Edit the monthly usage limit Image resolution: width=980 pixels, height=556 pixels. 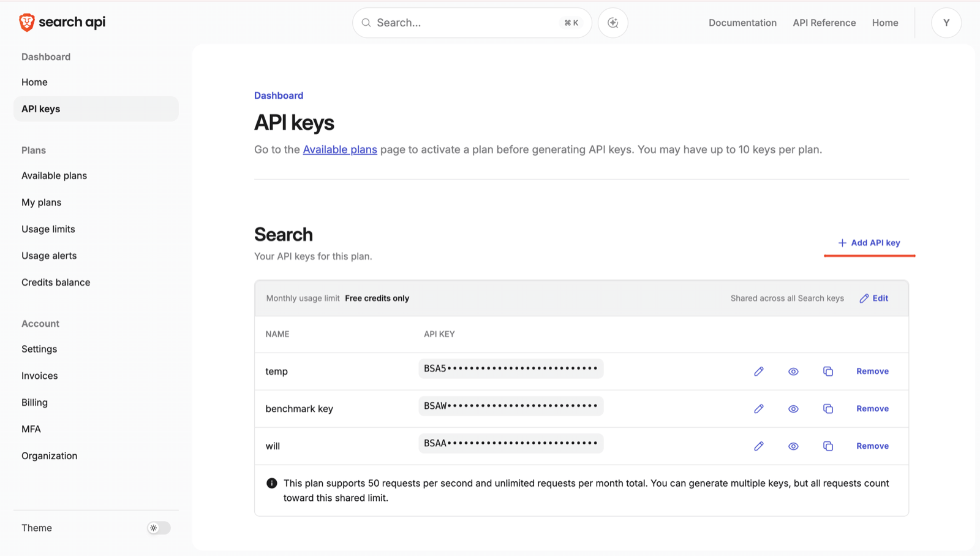(874, 299)
